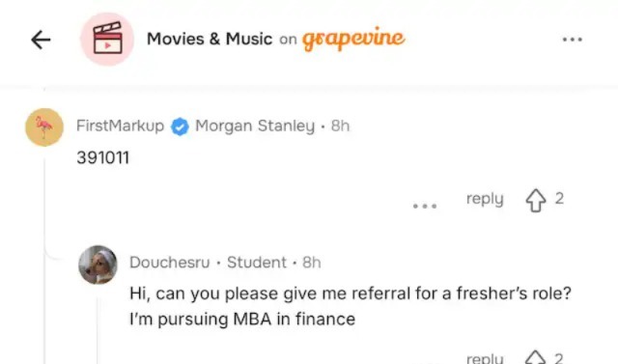Open the Movies & Music community title

pos(210,39)
